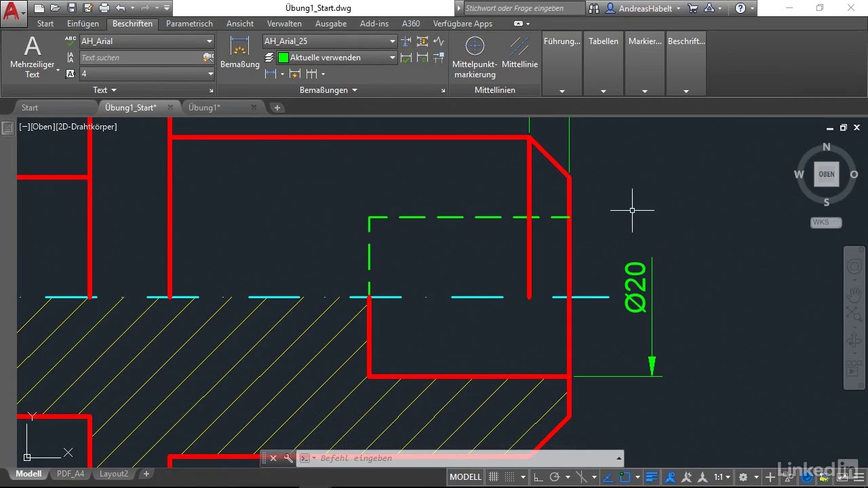Open the AH_Arial text style dropdown
Image resolution: width=868 pixels, height=488 pixels.
tap(147, 41)
